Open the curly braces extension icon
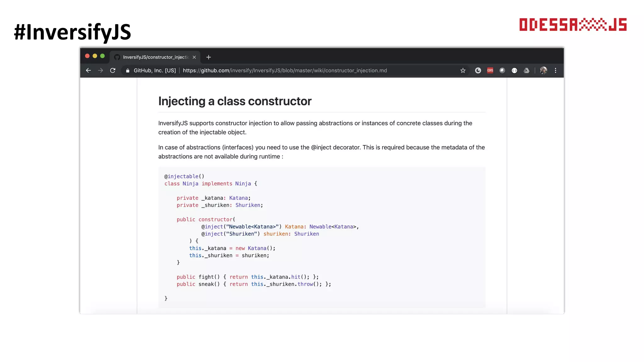Screen dimensions: 644x362 click(514, 70)
